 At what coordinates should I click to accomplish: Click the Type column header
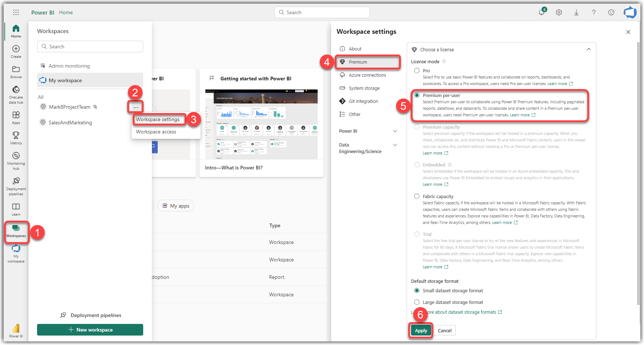[x=275, y=225]
